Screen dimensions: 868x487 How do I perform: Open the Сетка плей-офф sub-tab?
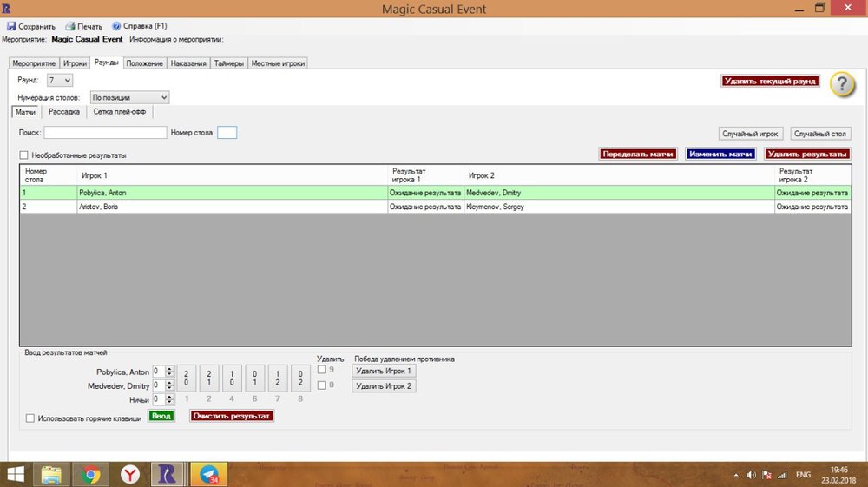[x=121, y=112]
